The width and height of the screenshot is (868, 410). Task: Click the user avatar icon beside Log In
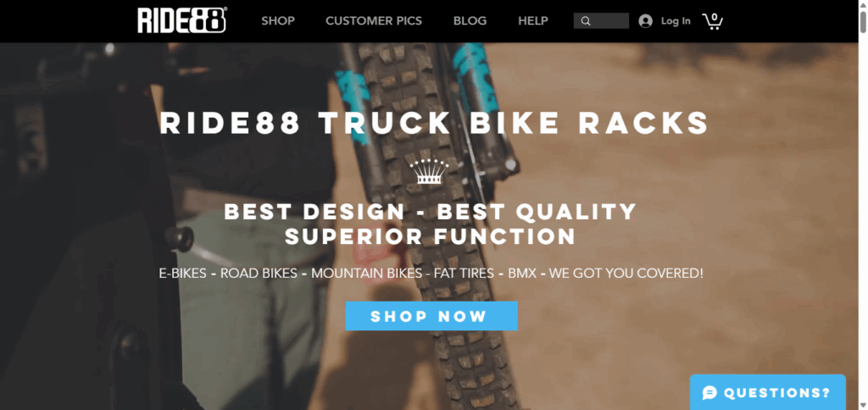[645, 21]
